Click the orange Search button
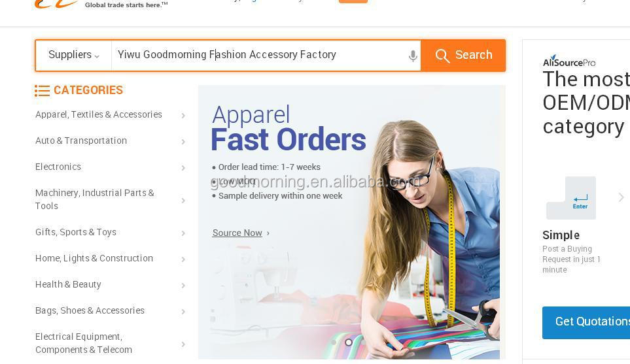This screenshot has width=630, height=364. point(463,56)
